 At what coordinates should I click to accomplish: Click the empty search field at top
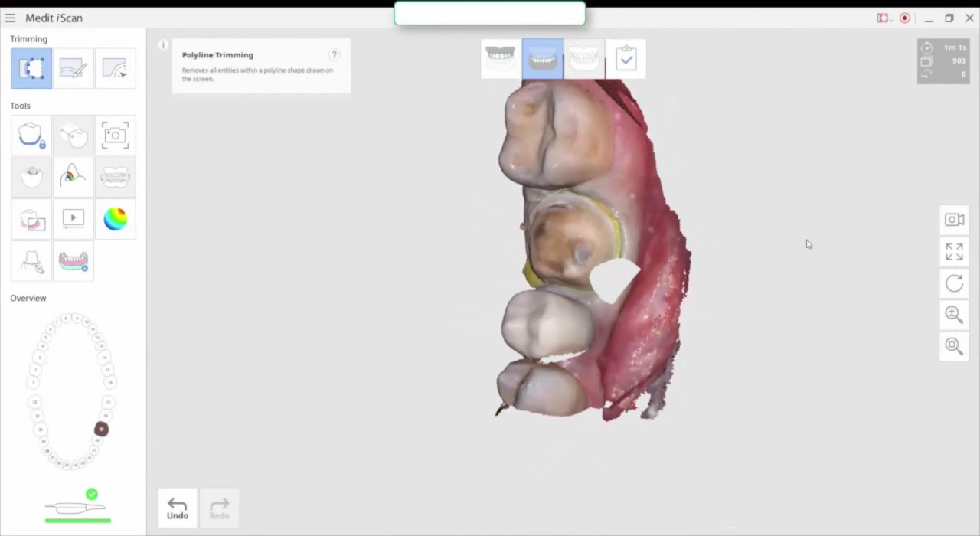490,13
